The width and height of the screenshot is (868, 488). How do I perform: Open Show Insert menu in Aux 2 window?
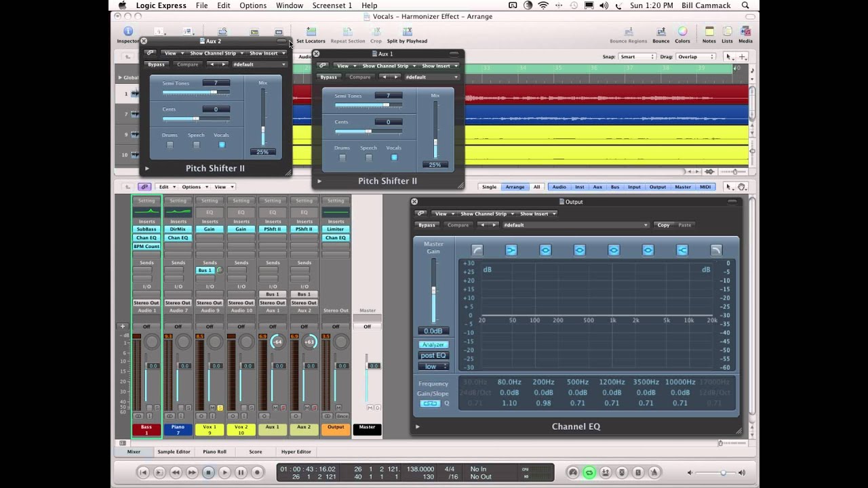coord(266,53)
